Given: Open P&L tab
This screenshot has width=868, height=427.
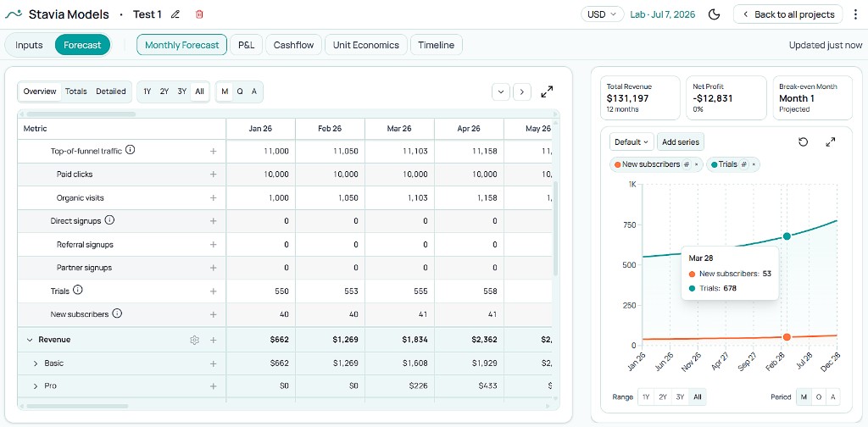Looking at the screenshot, I should click(247, 46).
